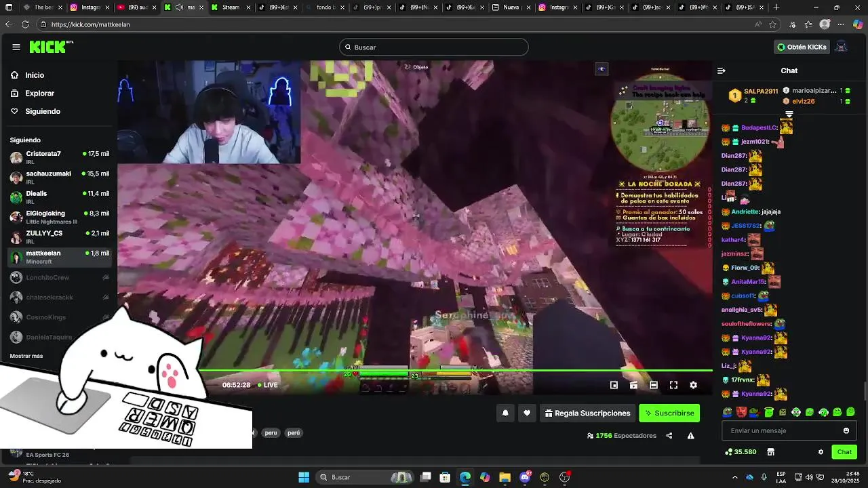868x488 pixels.
Task: Open the Windows Start menu
Action: tap(304, 477)
